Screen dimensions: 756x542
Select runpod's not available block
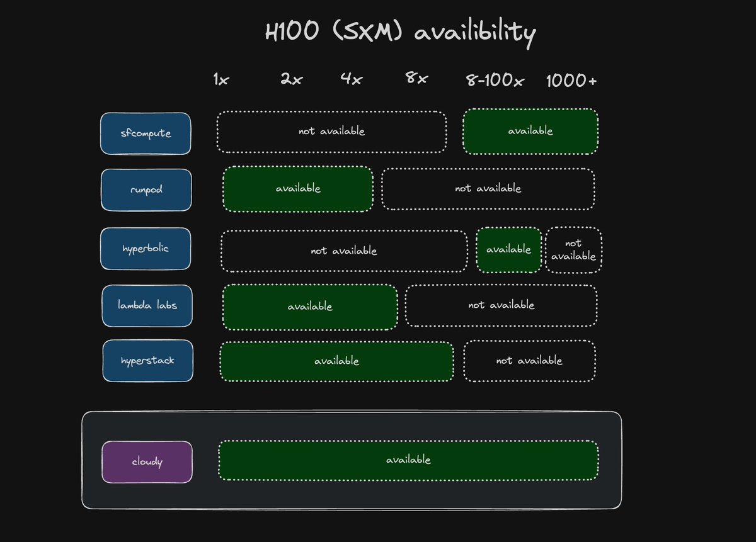coord(488,188)
